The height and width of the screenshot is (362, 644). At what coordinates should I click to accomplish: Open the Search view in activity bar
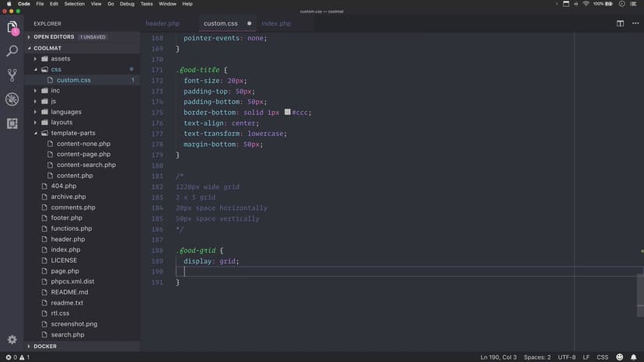(x=12, y=51)
